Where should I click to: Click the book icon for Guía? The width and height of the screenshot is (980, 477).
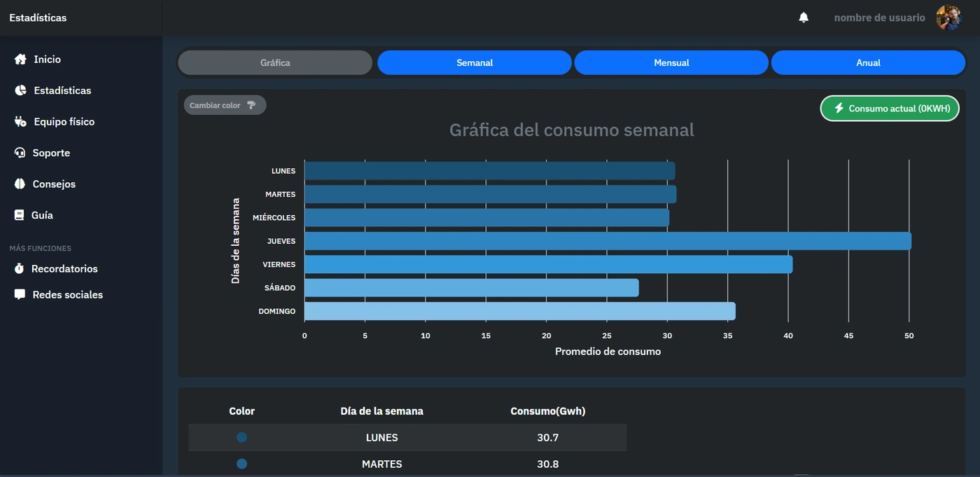coord(19,215)
